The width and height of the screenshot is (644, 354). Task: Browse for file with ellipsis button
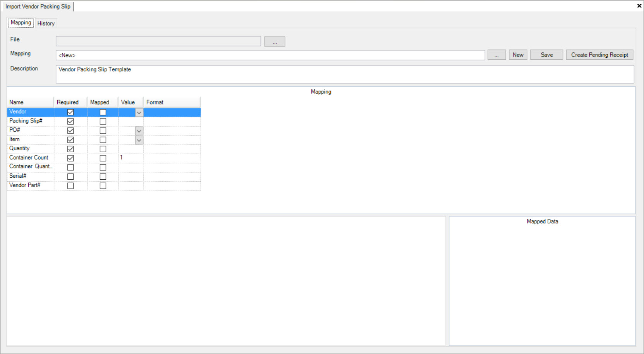pyautogui.click(x=275, y=41)
